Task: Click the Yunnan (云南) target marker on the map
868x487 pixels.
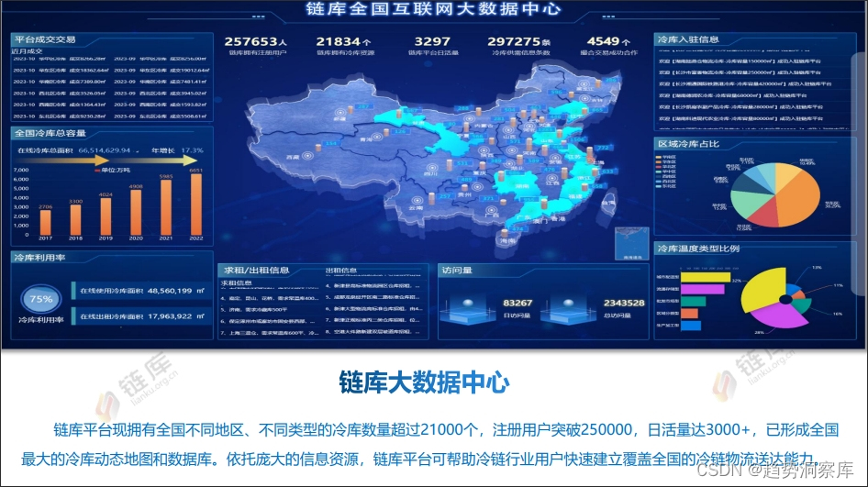Action: (x=417, y=202)
